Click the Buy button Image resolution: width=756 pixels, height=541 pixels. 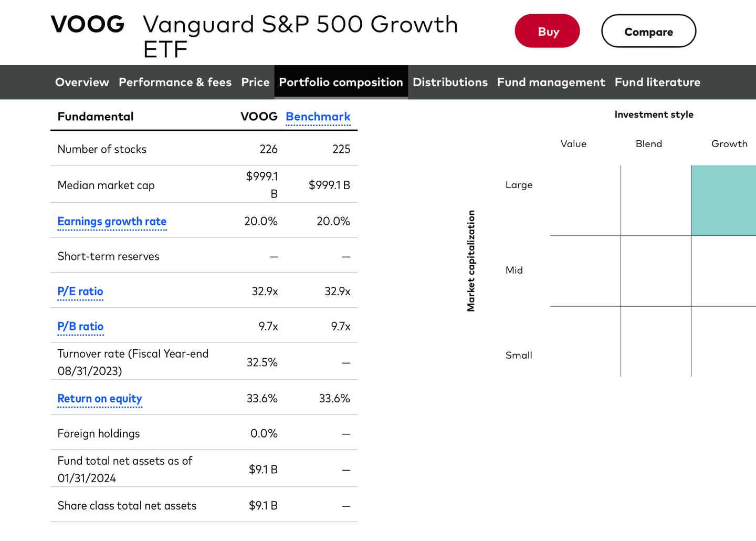tap(547, 31)
